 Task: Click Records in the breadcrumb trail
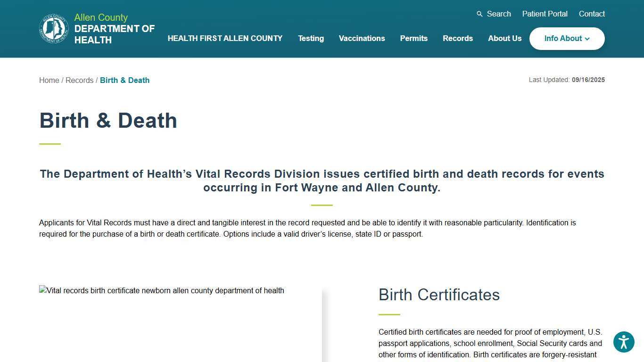(x=80, y=80)
